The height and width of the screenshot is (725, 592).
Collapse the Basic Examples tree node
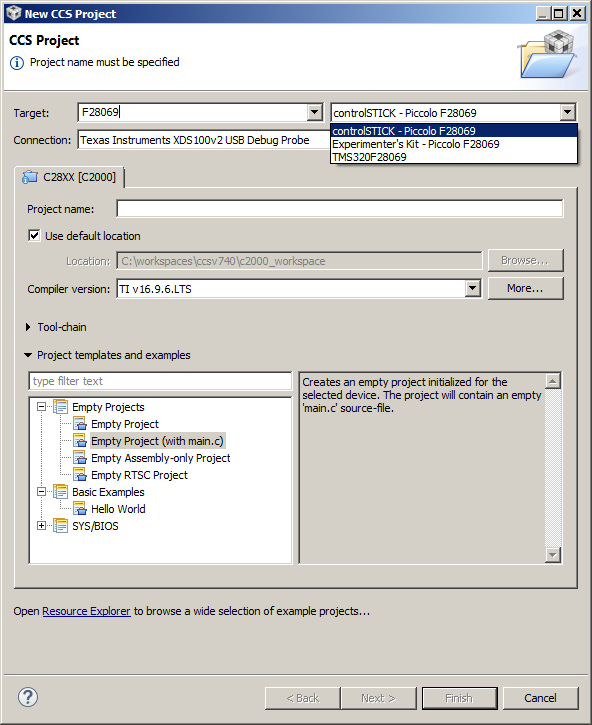[x=42, y=492]
